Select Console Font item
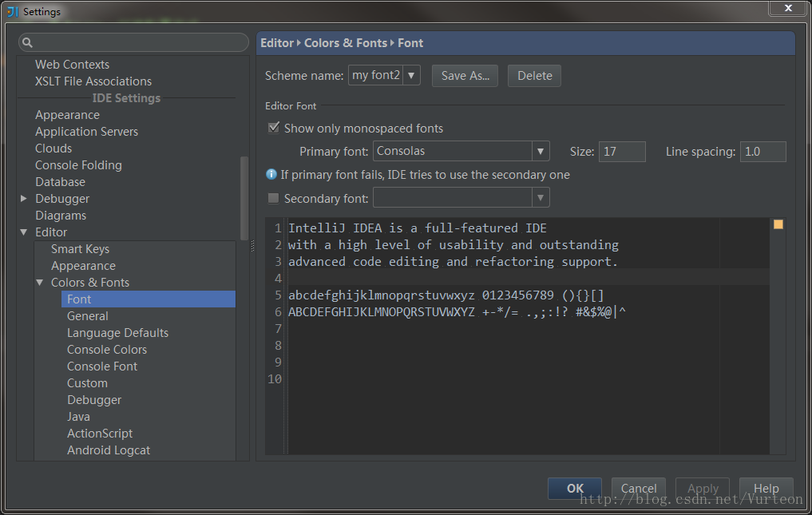This screenshot has height=515, width=812. [102, 366]
